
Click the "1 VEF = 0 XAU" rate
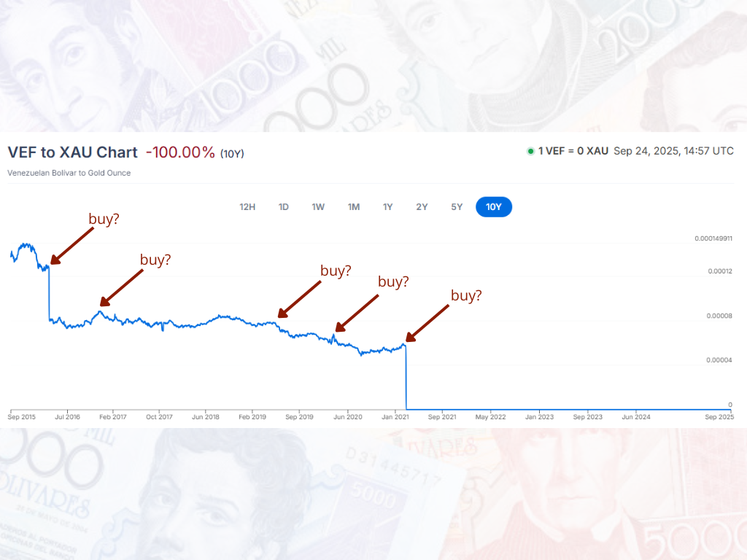click(573, 152)
